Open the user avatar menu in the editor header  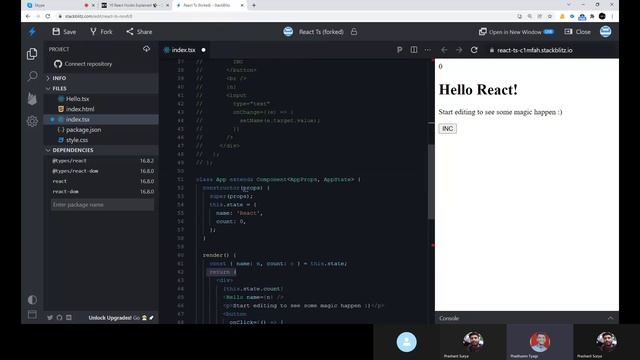tap(606, 31)
